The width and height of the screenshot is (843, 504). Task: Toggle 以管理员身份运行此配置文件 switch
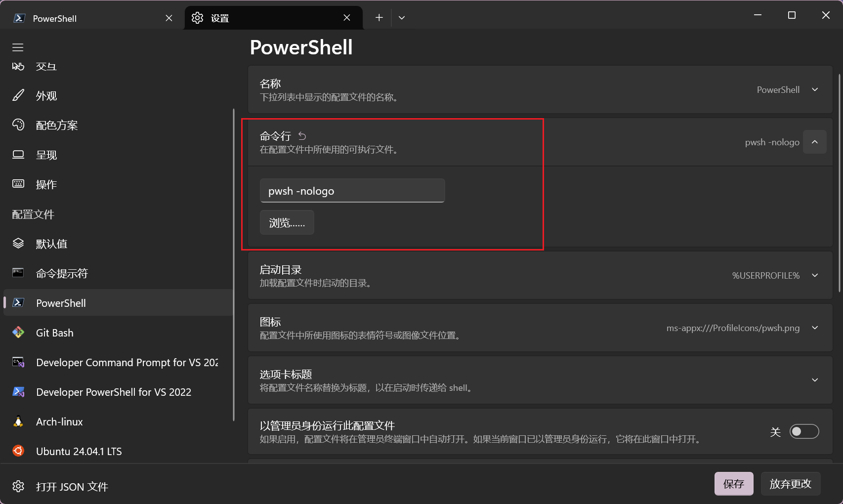coord(804,431)
